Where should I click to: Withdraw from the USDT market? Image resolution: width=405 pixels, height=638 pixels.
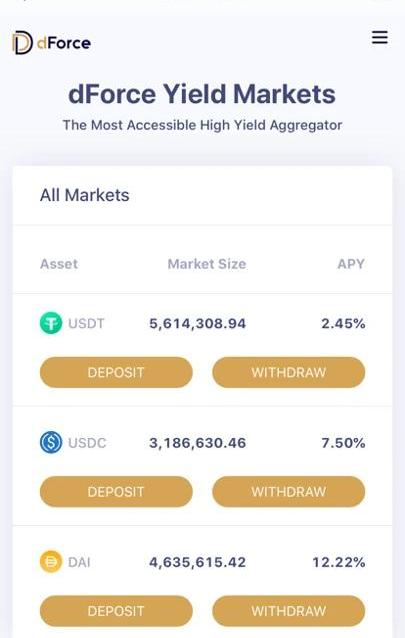pyautogui.click(x=289, y=372)
